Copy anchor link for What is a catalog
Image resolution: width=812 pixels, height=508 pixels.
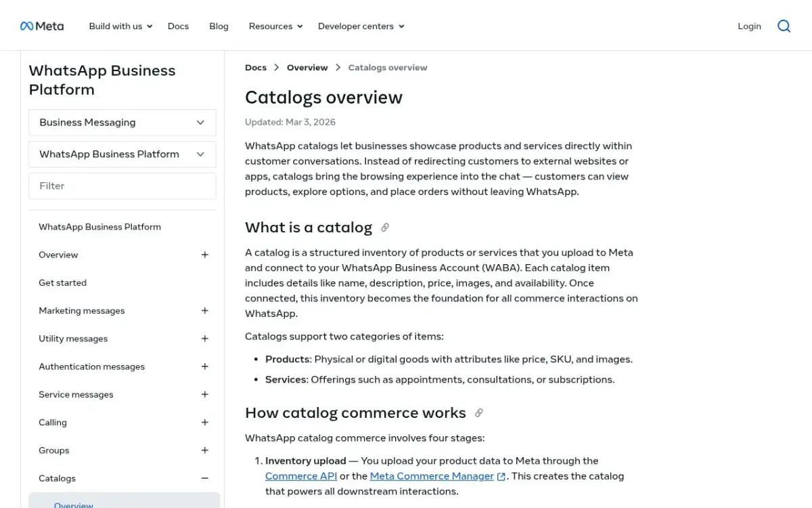click(385, 228)
